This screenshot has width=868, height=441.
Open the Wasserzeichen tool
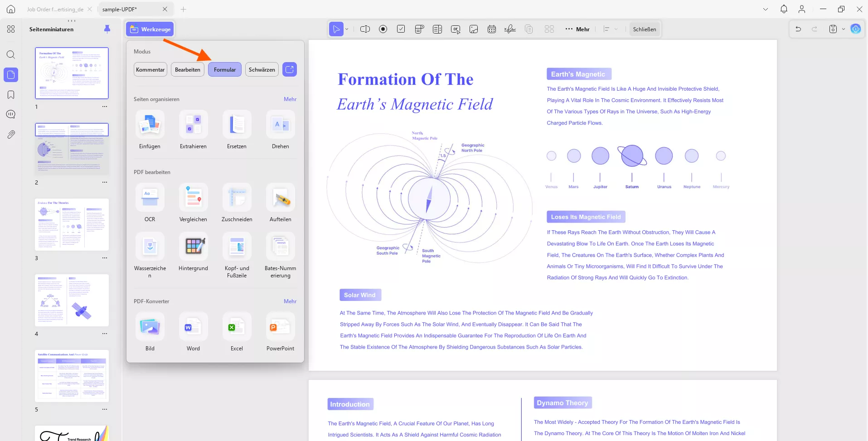click(x=150, y=255)
